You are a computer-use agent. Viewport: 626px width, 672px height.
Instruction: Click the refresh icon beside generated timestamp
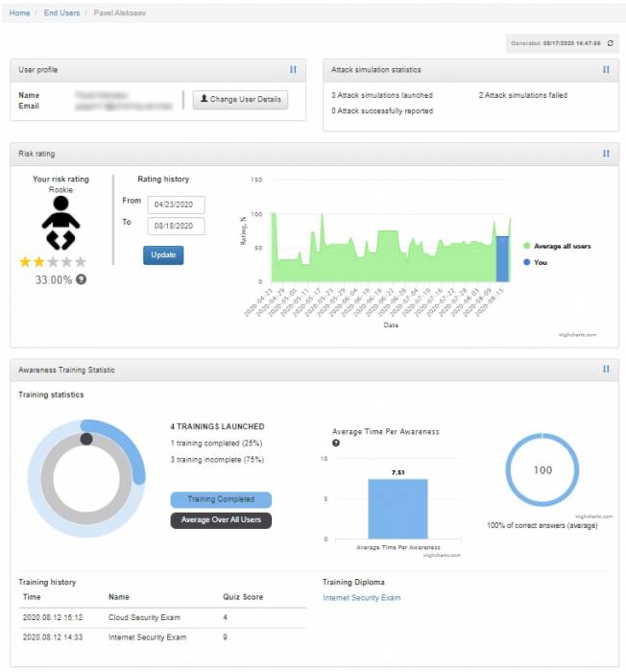point(610,43)
